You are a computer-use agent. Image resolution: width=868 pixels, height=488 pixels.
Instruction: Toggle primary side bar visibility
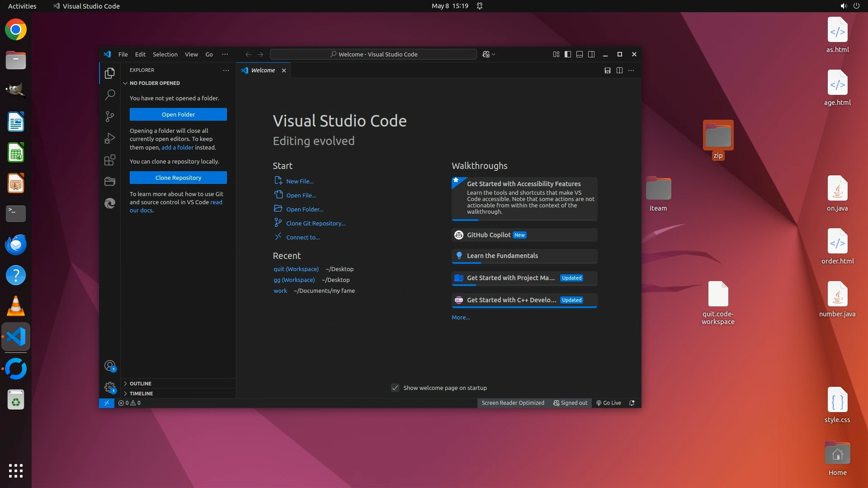[568, 54]
